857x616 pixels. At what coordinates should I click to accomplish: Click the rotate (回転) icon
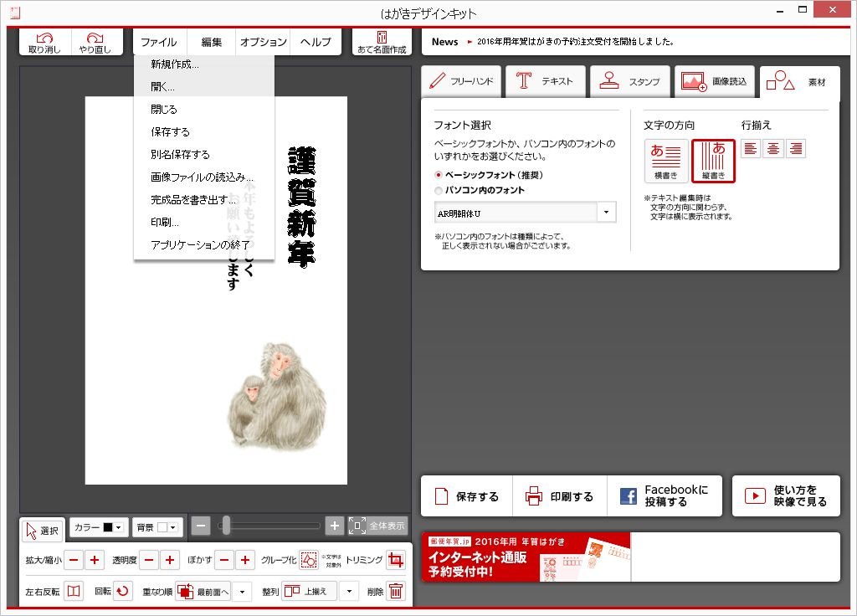(123, 592)
